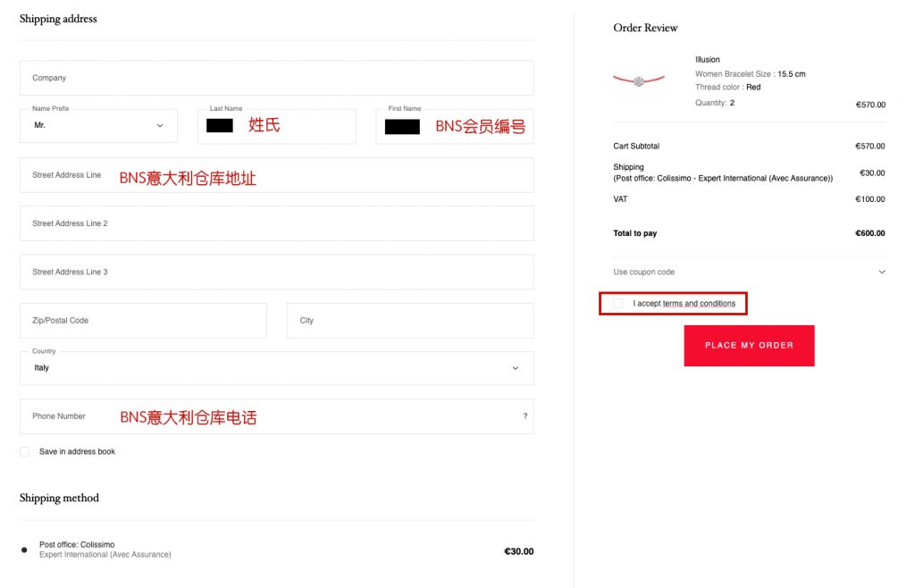
Task: Check the I accept terms checkbox
Action: click(618, 303)
